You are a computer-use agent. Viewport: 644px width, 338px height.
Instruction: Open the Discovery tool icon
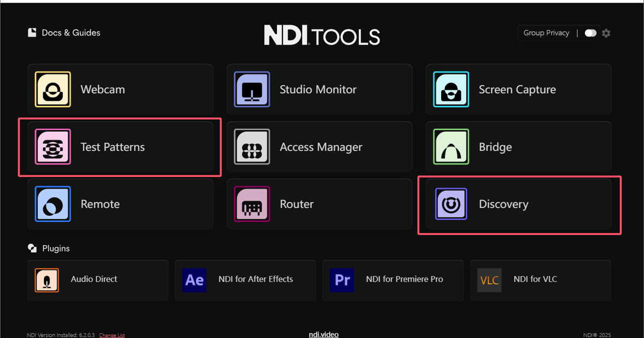451,204
